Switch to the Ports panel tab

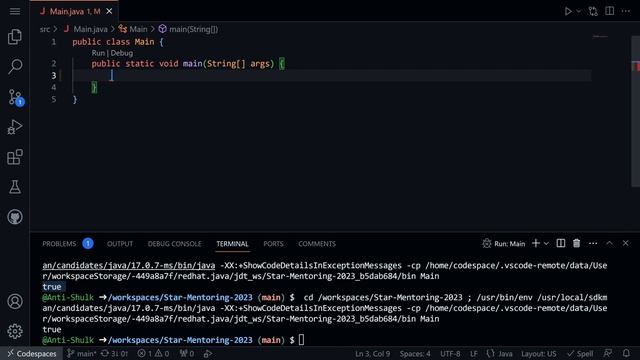[273, 244]
